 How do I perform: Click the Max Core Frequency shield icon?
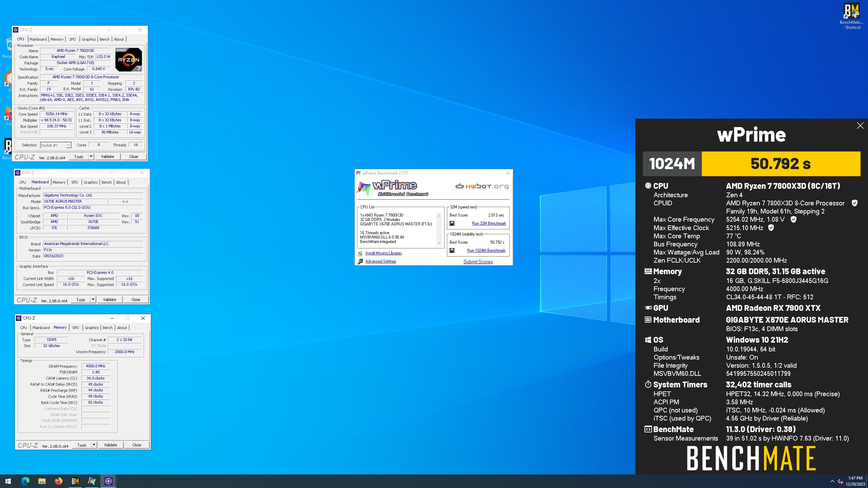[793, 219]
